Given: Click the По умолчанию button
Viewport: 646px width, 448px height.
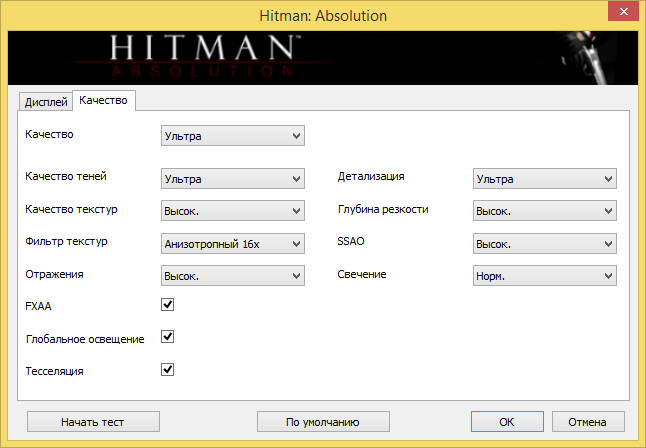Looking at the screenshot, I should click(x=322, y=421).
